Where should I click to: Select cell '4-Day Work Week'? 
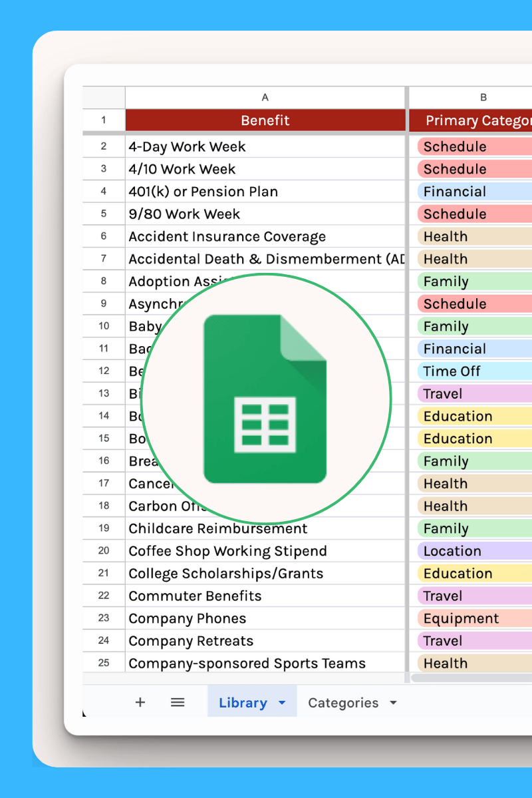265,146
